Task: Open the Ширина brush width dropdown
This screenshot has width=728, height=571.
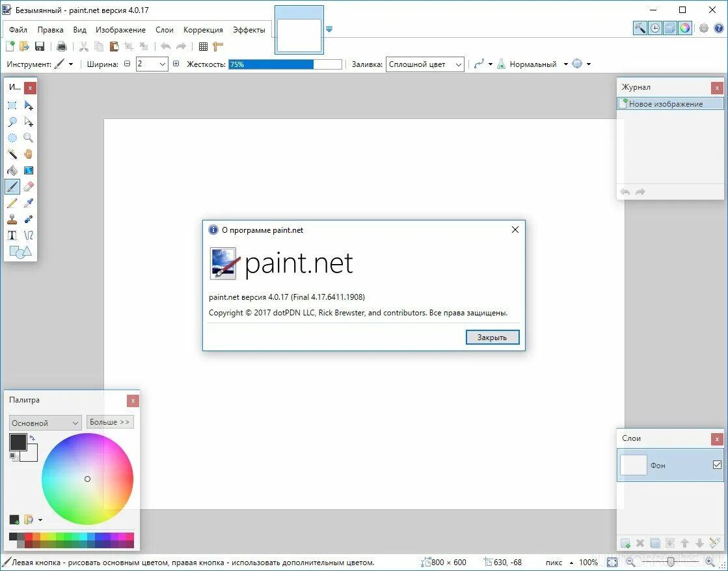Action: click(x=163, y=64)
